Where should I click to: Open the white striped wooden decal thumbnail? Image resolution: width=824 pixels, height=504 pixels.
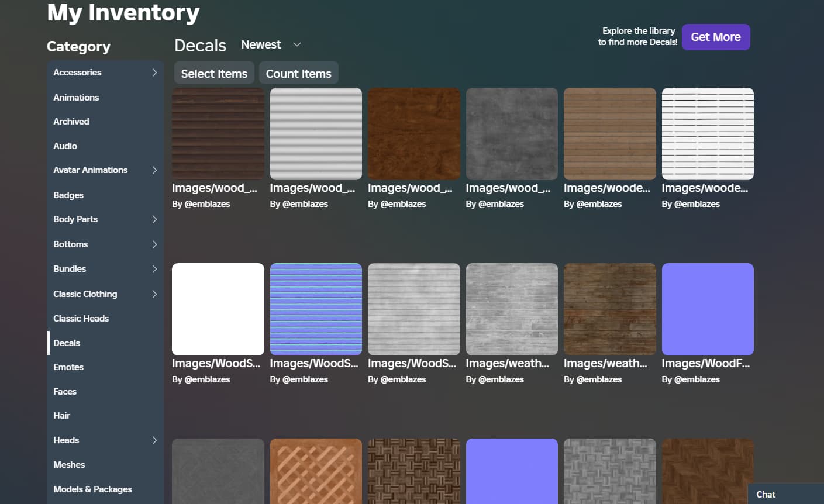(x=708, y=134)
